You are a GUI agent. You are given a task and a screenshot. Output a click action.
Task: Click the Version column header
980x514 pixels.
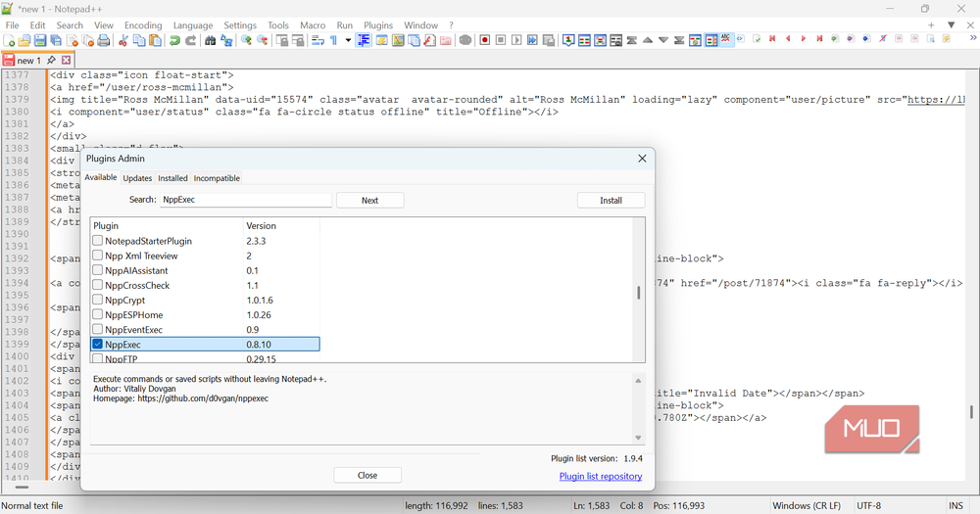281,225
